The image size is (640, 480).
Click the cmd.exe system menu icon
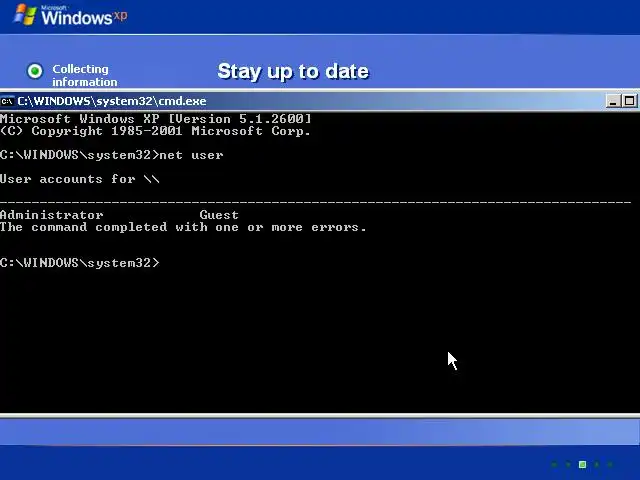[x=7, y=101]
